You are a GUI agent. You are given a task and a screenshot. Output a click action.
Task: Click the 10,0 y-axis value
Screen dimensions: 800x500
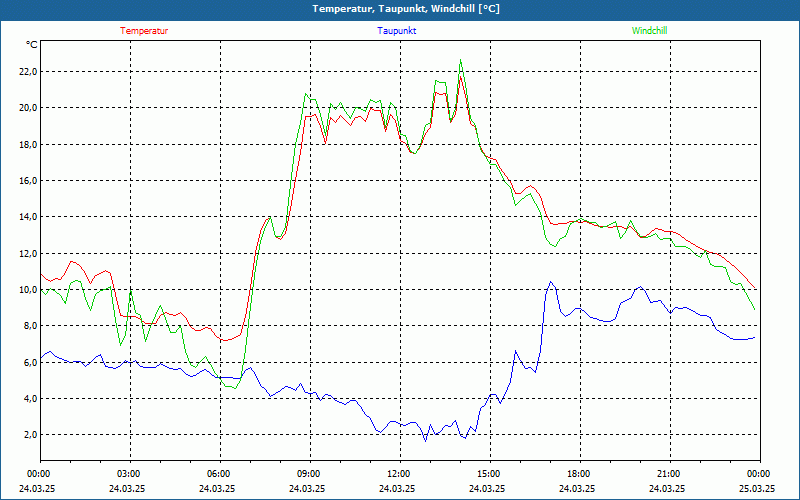click(28, 290)
